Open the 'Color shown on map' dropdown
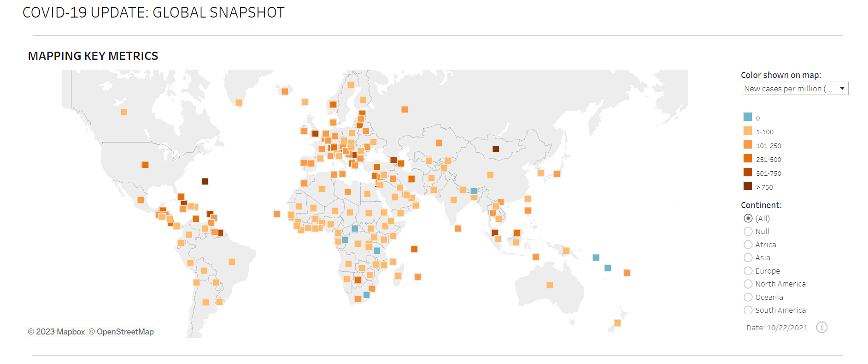This screenshot has width=868, height=364. pos(795,89)
